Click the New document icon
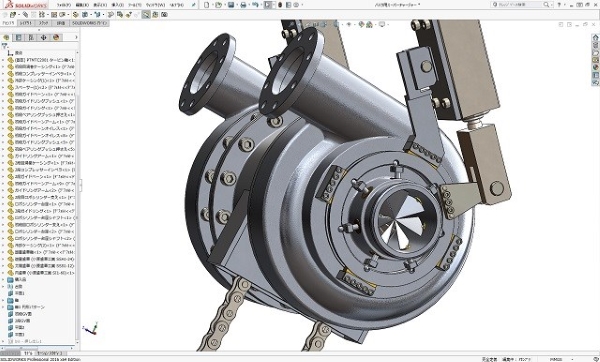This screenshot has height=362, width=600. coord(207,5)
